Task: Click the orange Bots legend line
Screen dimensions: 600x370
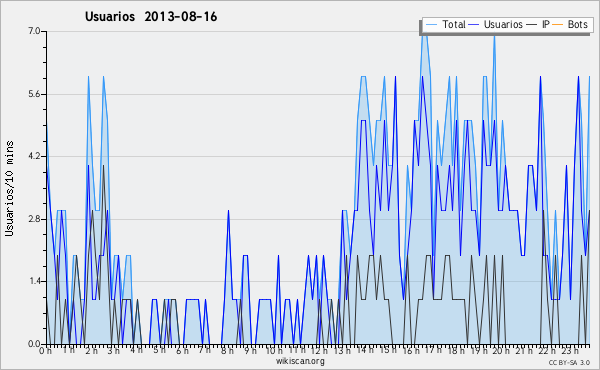Action: point(558,25)
